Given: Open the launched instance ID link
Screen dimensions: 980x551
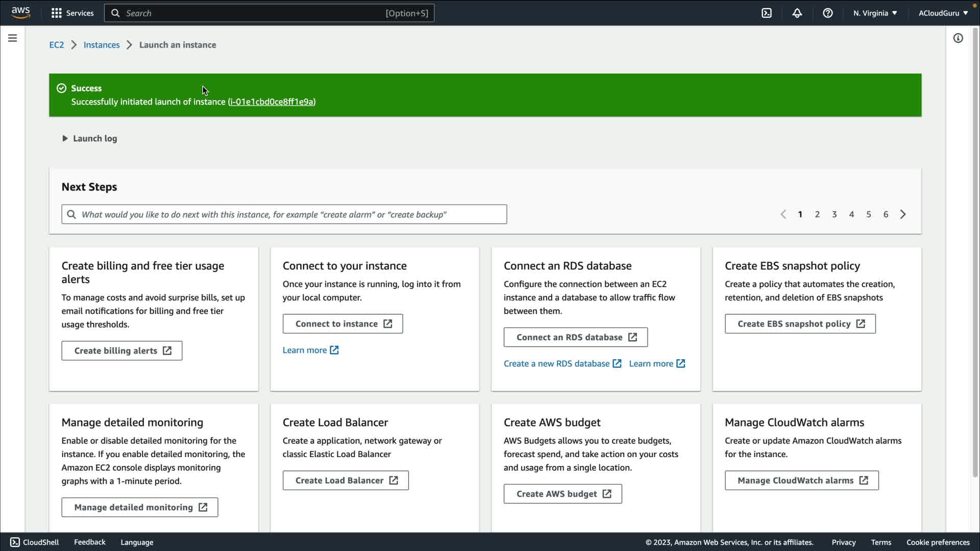Looking at the screenshot, I should click(272, 102).
